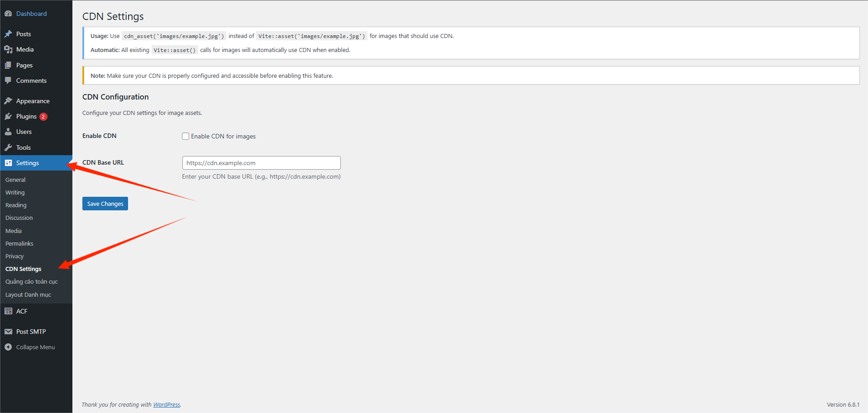The width and height of the screenshot is (868, 413).
Task: Open the Settings menu in sidebar
Action: tap(27, 163)
